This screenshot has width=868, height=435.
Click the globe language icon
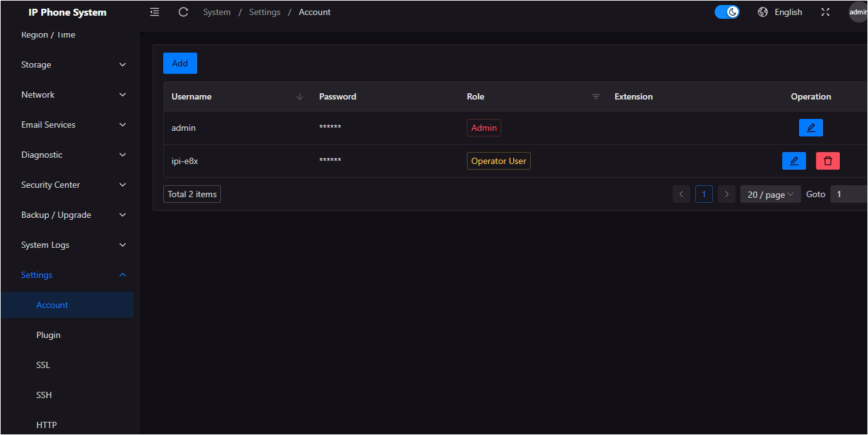[x=762, y=12]
